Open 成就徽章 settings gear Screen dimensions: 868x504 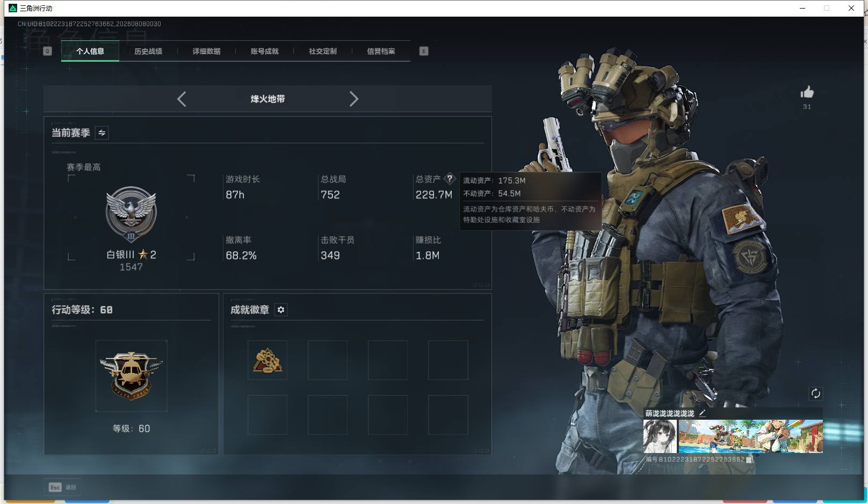[x=281, y=310]
